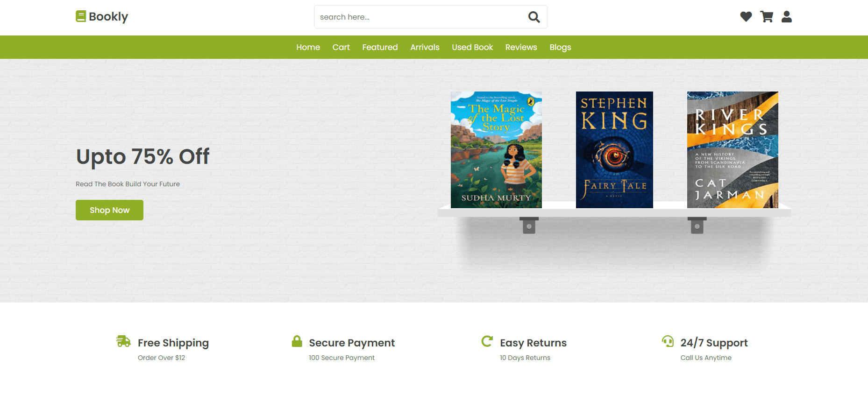Click the search magnifier icon
This screenshot has height=416, width=868.
[x=534, y=17]
